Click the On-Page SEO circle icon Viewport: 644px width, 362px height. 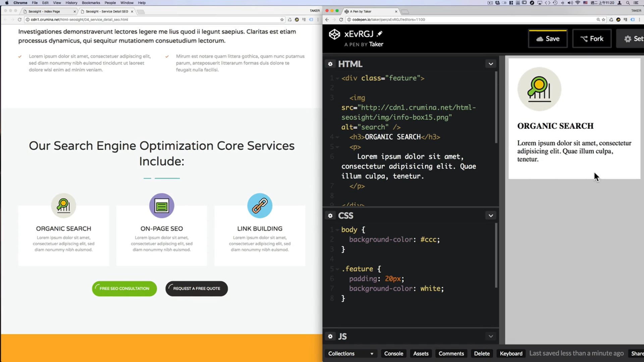[x=161, y=205]
